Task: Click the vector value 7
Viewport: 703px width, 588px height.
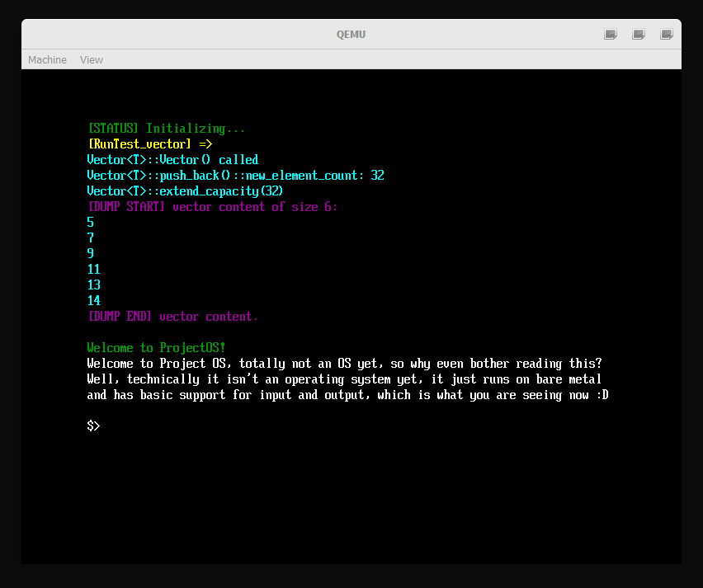Action: point(90,238)
